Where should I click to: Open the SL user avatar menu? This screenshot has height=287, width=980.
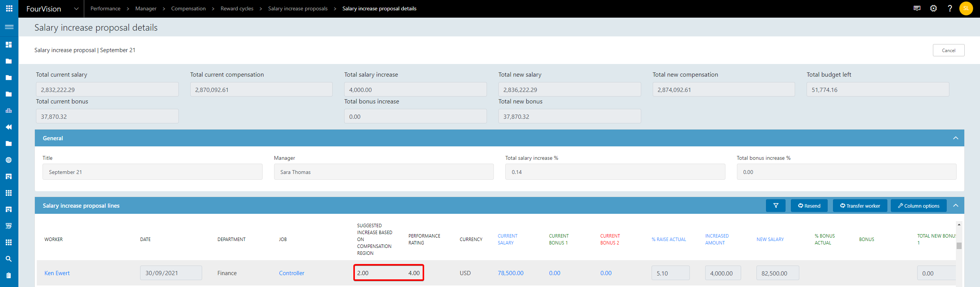966,8
